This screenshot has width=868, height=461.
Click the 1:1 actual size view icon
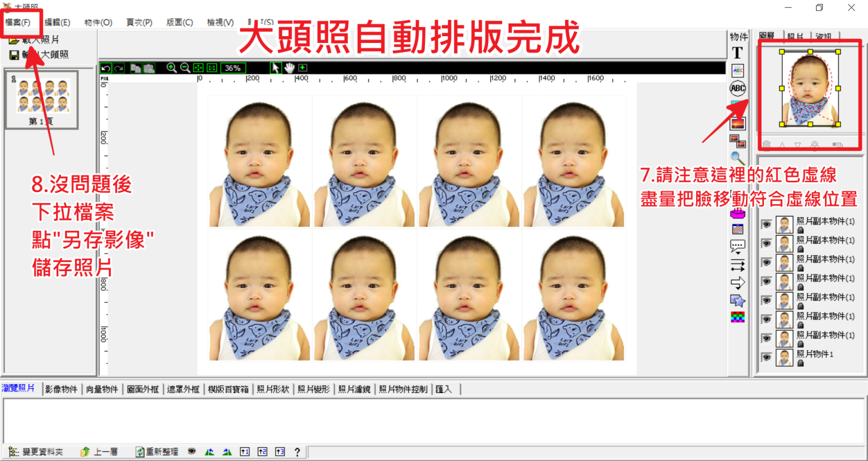click(211, 68)
